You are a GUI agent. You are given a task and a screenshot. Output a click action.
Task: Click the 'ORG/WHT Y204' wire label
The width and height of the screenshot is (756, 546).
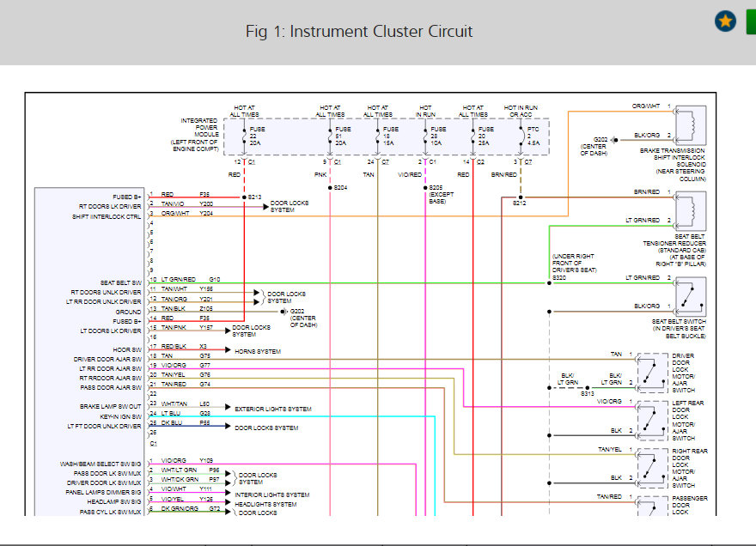(187, 213)
